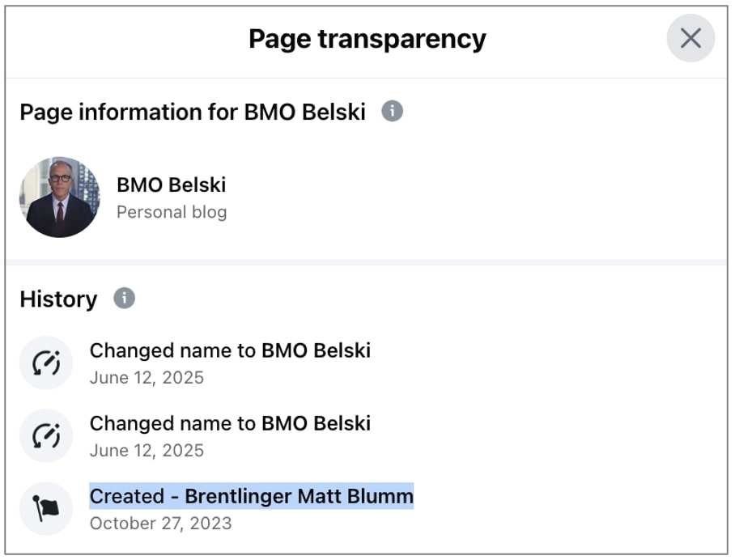
Task: Open the BMO Belski page name link
Action: pos(172,185)
